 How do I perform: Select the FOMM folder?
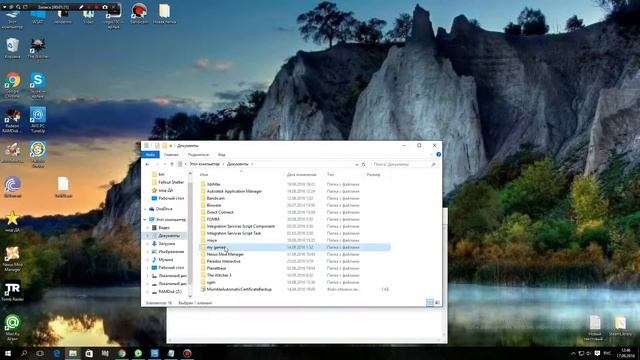tap(213, 219)
